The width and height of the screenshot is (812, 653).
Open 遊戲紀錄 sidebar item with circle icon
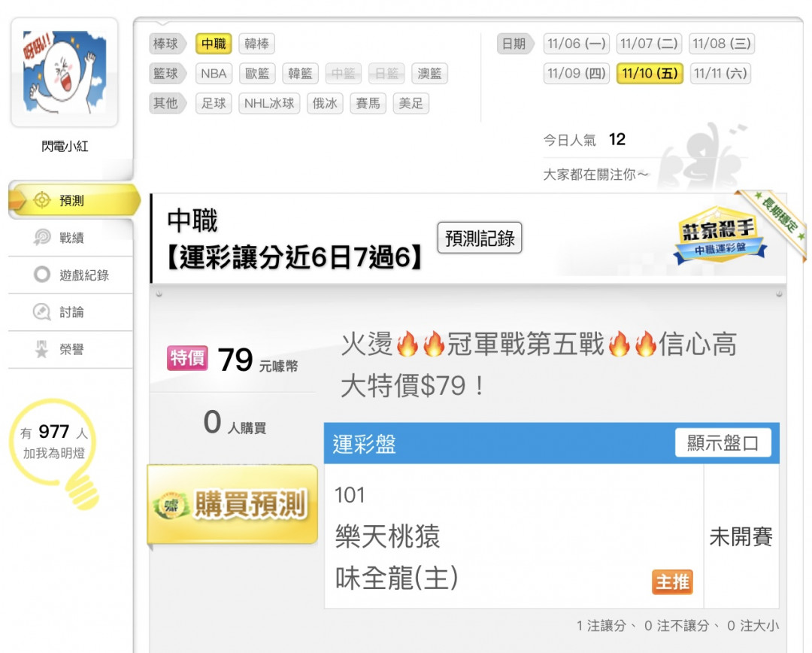click(x=71, y=275)
